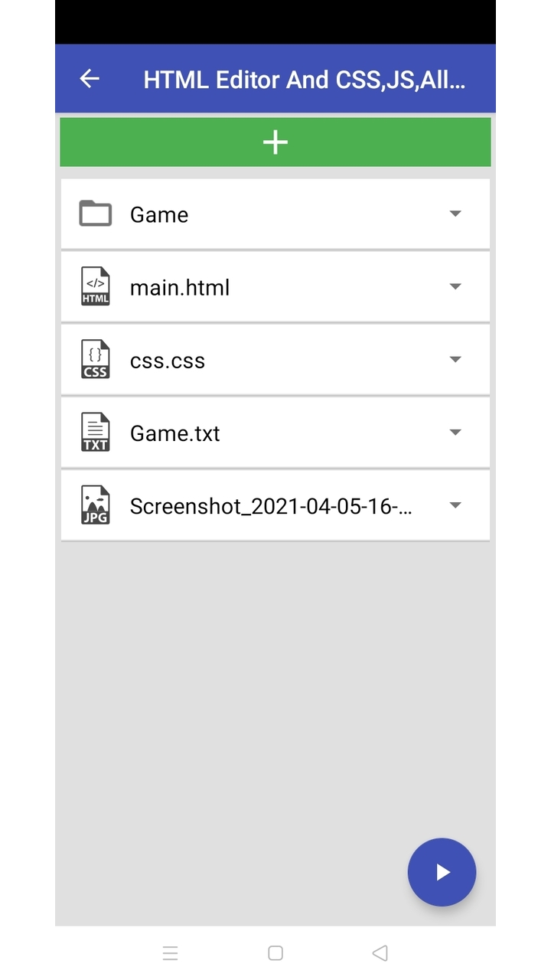This screenshot has height=980, width=551.
Task: Tap the Android recent apps button
Action: [170, 952]
